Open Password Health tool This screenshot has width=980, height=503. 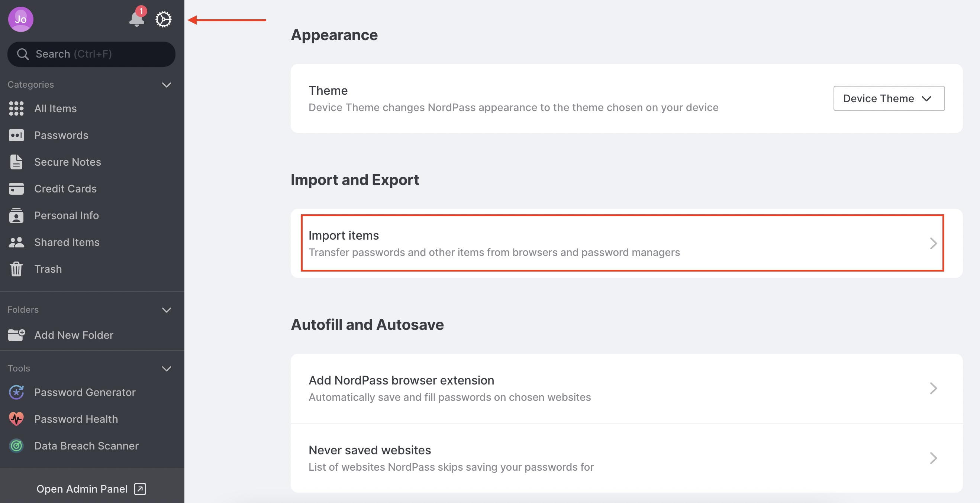(92, 419)
